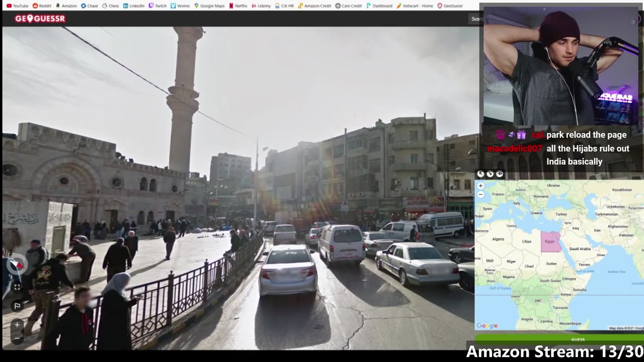This screenshot has width=644, height=362.
Task: Click the green GUESS button
Action: [559, 339]
